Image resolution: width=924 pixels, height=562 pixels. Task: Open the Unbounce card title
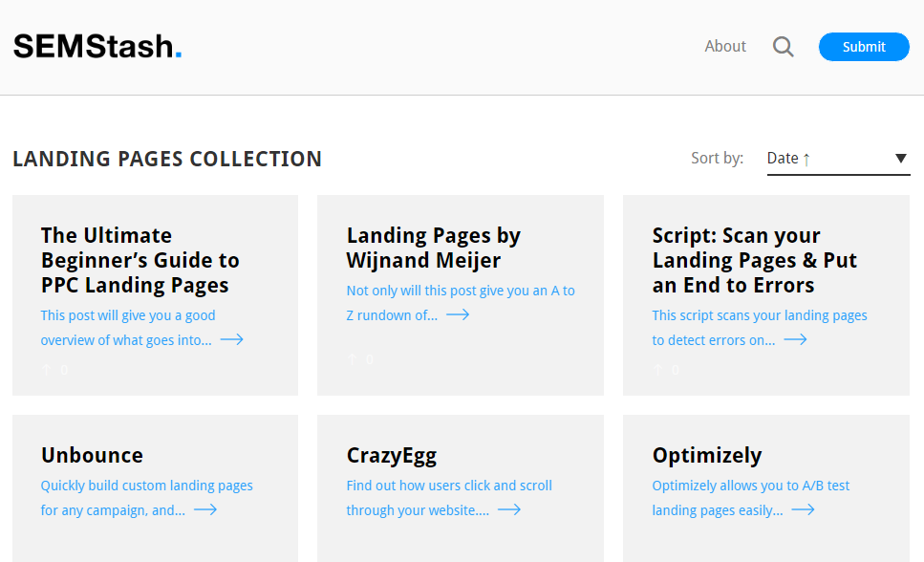click(x=92, y=455)
